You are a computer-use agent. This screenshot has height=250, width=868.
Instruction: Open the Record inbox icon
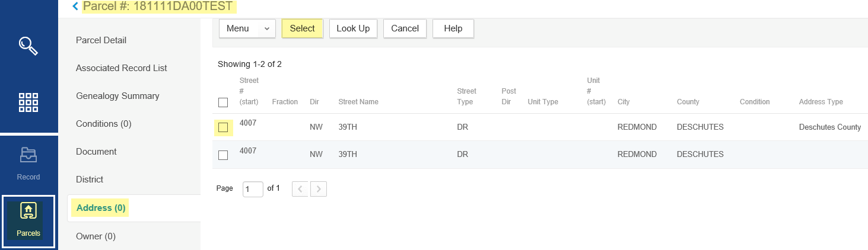tap(28, 155)
